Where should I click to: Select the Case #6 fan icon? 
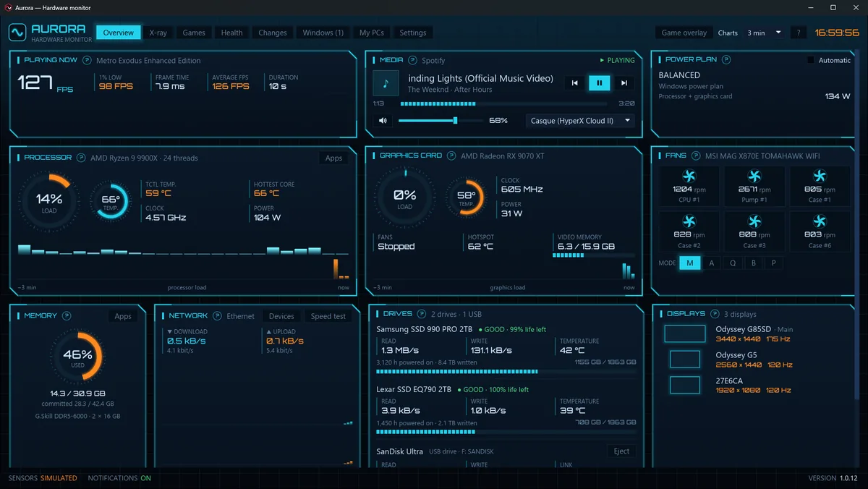[x=820, y=221]
